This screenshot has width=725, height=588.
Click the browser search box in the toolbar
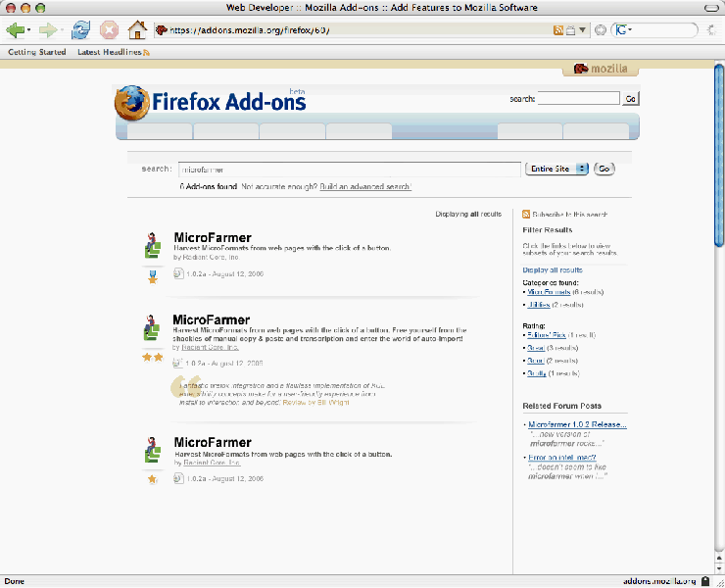click(663, 30)
